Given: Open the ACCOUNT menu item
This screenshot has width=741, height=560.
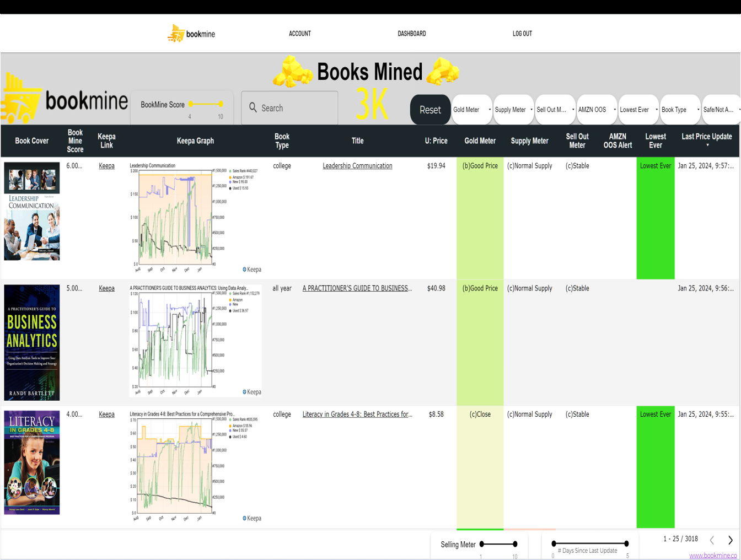Looking at the screenshot, I should point(300,34).
